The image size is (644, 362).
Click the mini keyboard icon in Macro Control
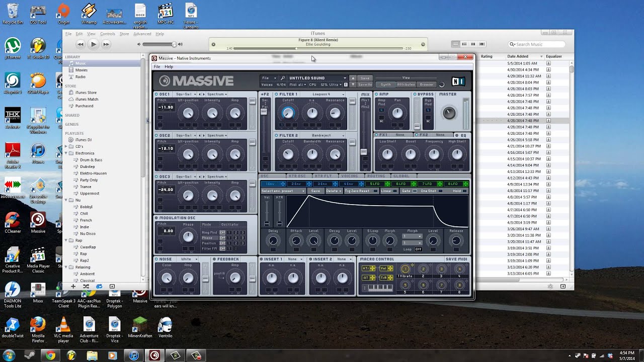tap(377, 288)
